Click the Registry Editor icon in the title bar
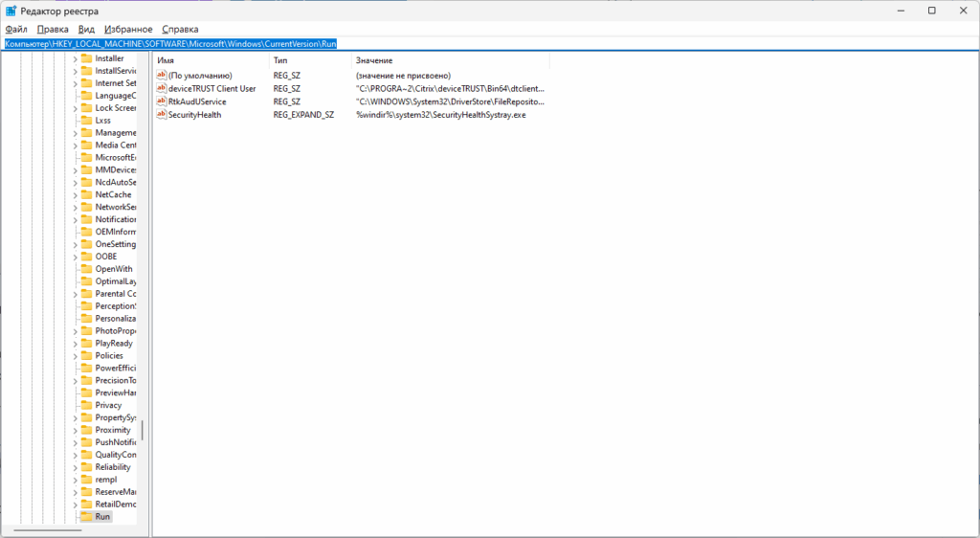 point(11,11)
